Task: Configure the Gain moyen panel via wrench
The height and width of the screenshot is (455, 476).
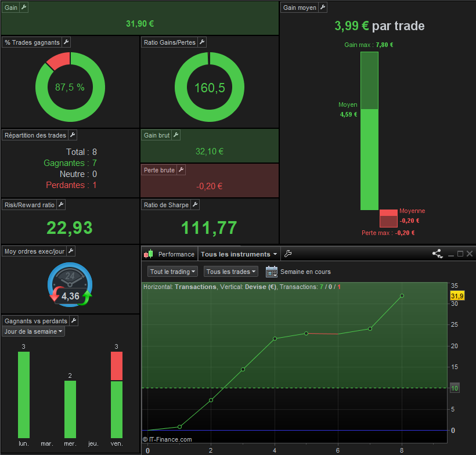Action: coord(323,8)
